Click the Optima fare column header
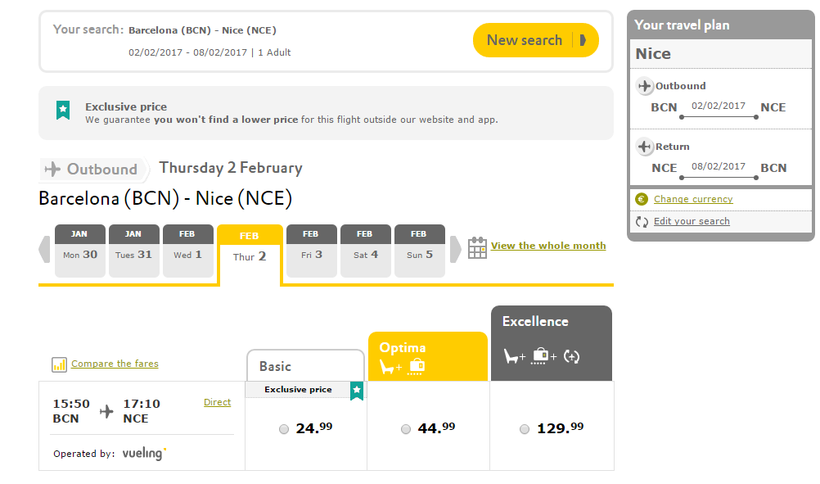This screenshot has height=484, width=820. (429, 356)
